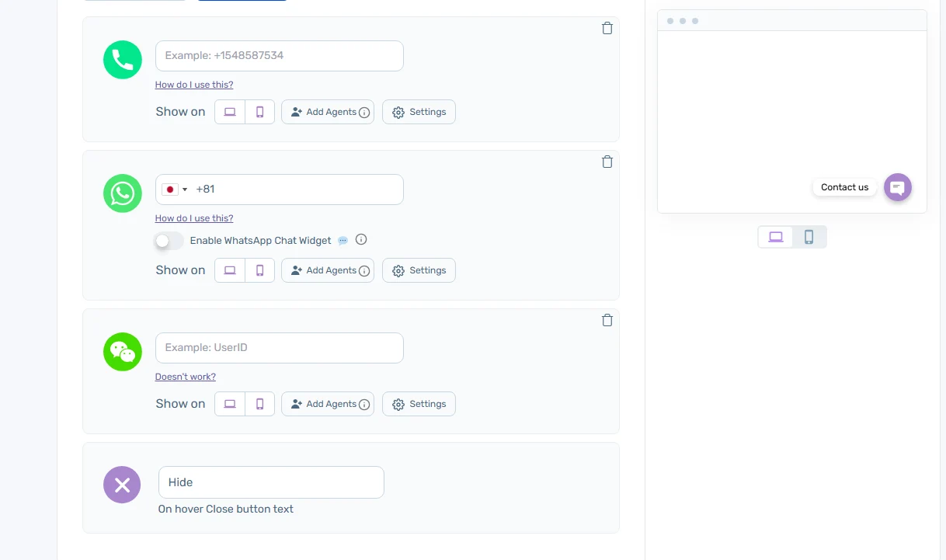The image size is (946, 560).
Task: Remove the WeChat channel using trash icon
Action: tap(607, 320)
